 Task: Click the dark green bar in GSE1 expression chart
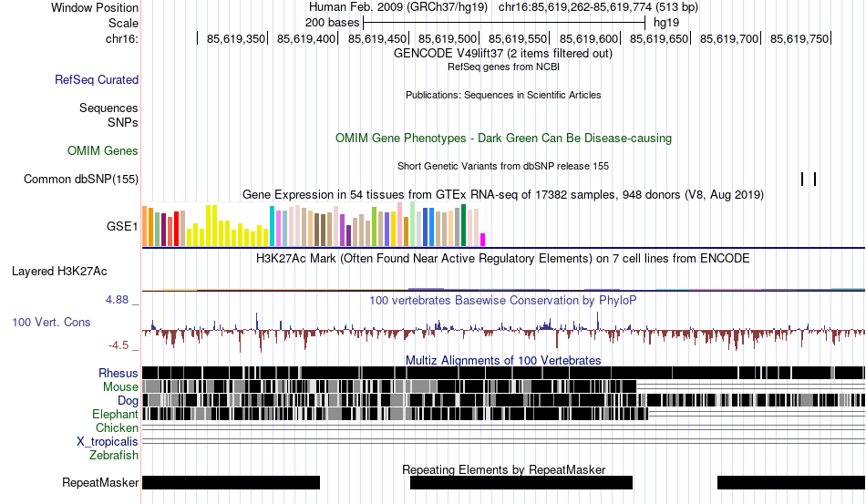(x=463, y=225)
